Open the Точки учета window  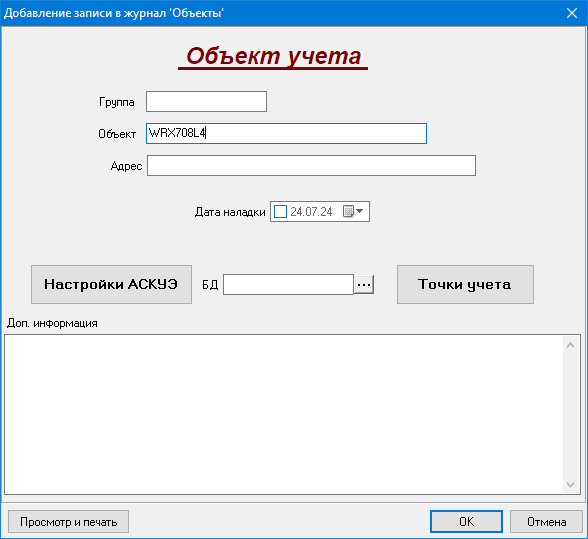465,284
